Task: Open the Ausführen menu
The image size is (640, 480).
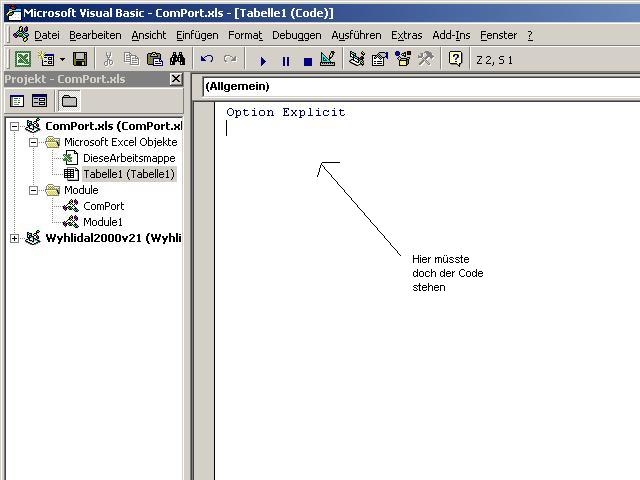Action: pyautogui.click(x=356, y=36)
